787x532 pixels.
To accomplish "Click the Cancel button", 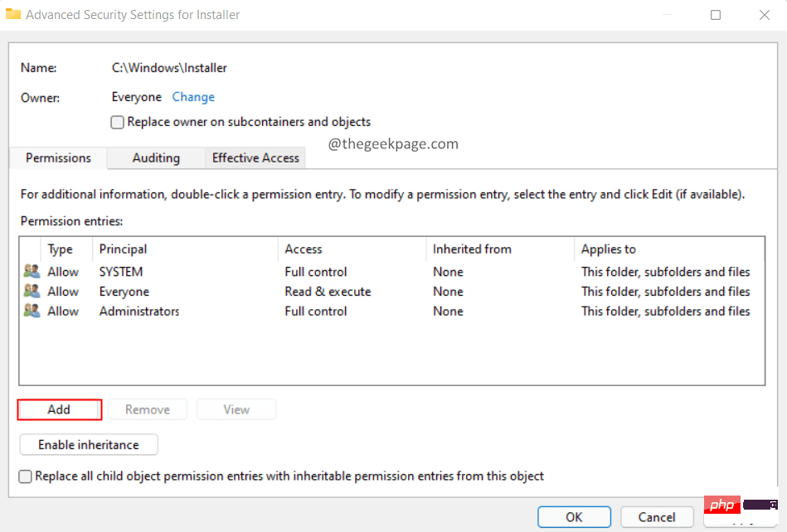I will (x=657, y=517).
